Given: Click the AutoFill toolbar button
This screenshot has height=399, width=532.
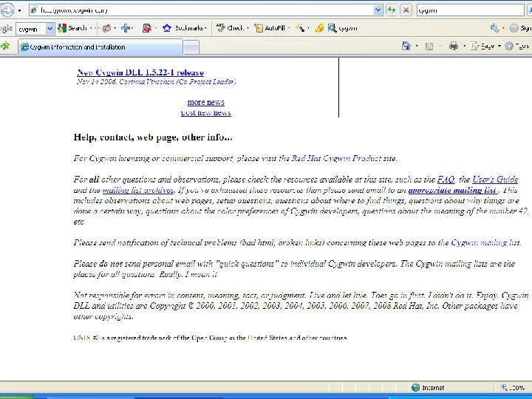Looking at the screenshot, I should point(270,28).
